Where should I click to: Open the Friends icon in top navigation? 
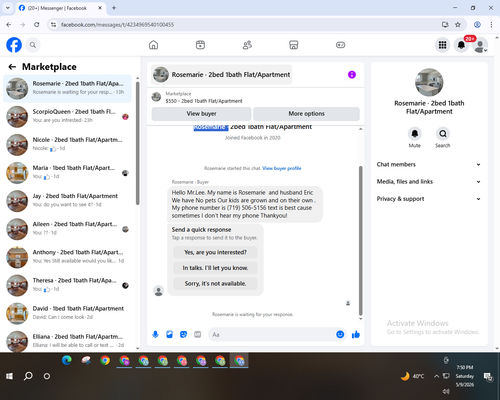[x=247, y=45]
